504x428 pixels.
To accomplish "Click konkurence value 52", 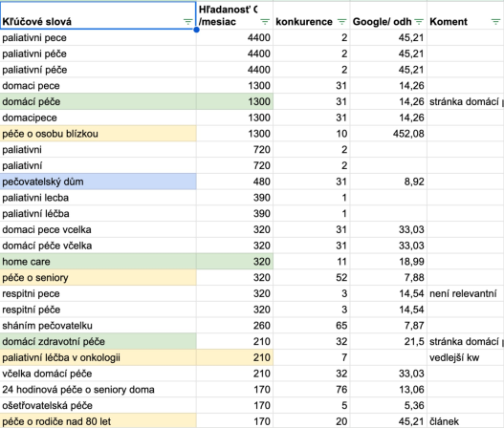I will tap(341, 277).
